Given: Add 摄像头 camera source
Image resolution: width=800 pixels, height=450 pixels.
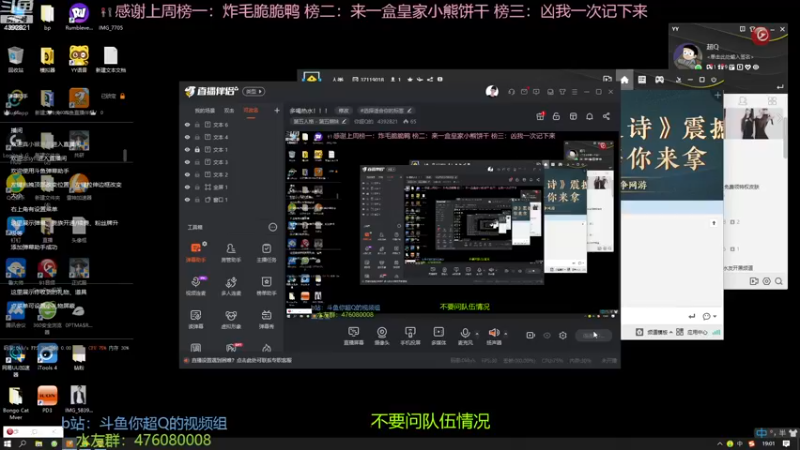Looking at the screenshot, I should click(382, 336).
